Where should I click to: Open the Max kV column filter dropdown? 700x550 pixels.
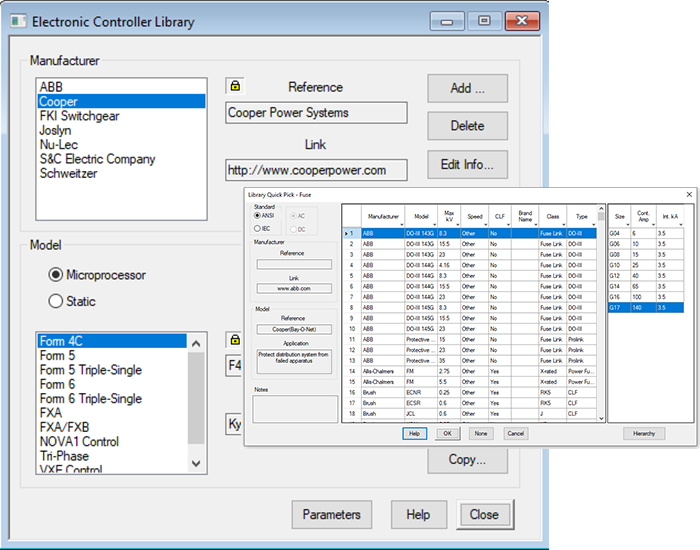pos(458,225)
